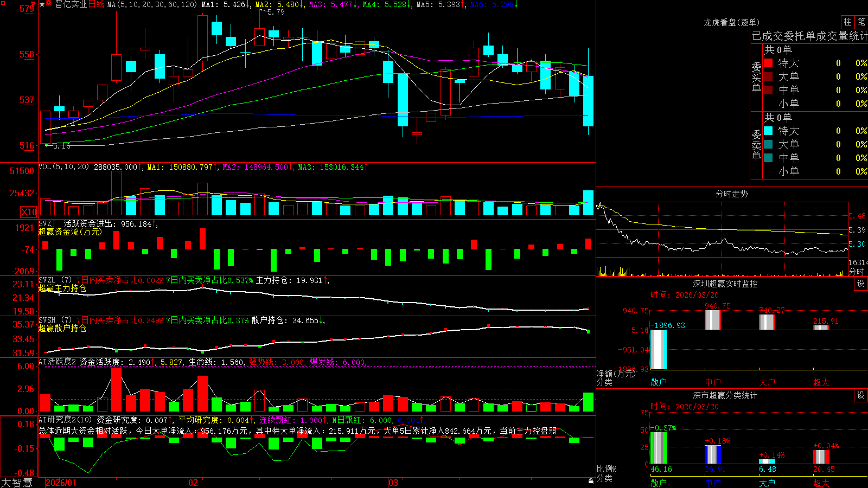
Task: Click the teal 大单 sell-order swatch
Action: [x=768, y=144]
